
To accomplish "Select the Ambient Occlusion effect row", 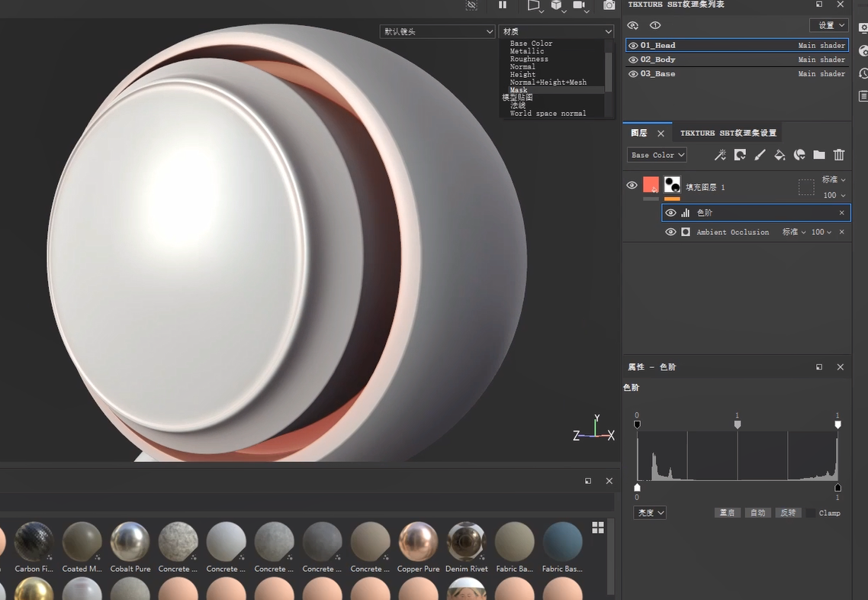I will tap(756, 232).
